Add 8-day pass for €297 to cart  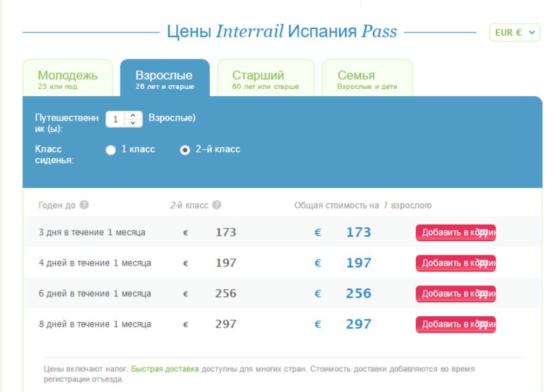click(x=456, y=324)
